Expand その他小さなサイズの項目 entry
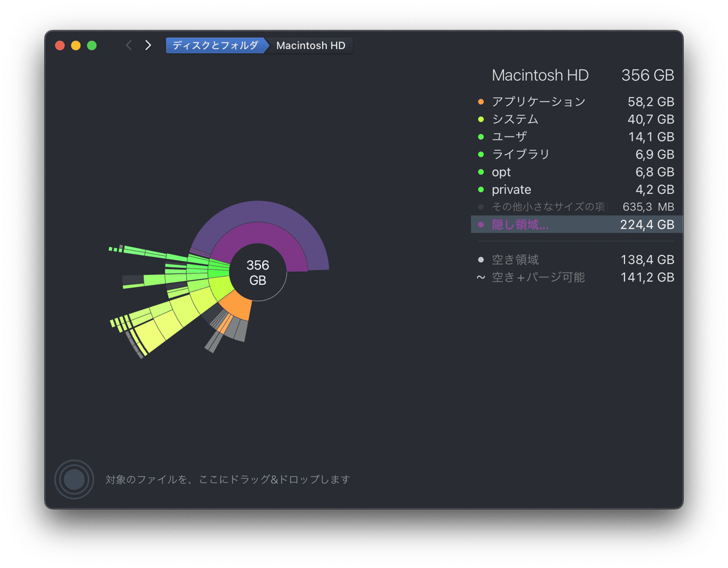Viewport: 728px width, 568px height. coord(547,207)
